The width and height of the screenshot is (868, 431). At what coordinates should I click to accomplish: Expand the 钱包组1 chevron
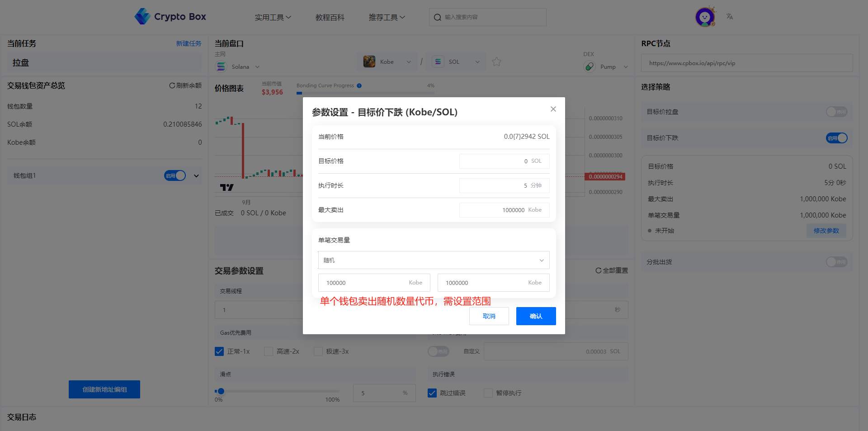coord(196,176)
